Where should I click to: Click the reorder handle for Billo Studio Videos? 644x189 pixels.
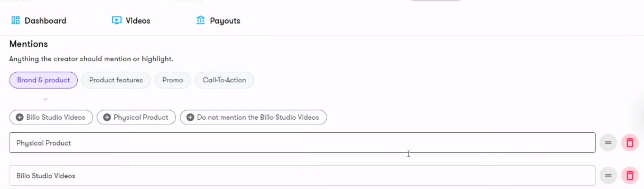608,176
